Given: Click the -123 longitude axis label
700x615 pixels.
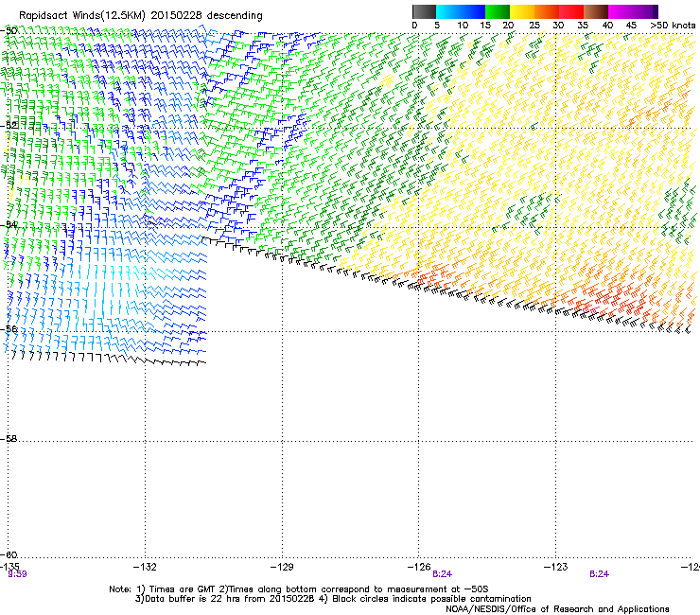Looking at the screenshot, I should point(556,567).
